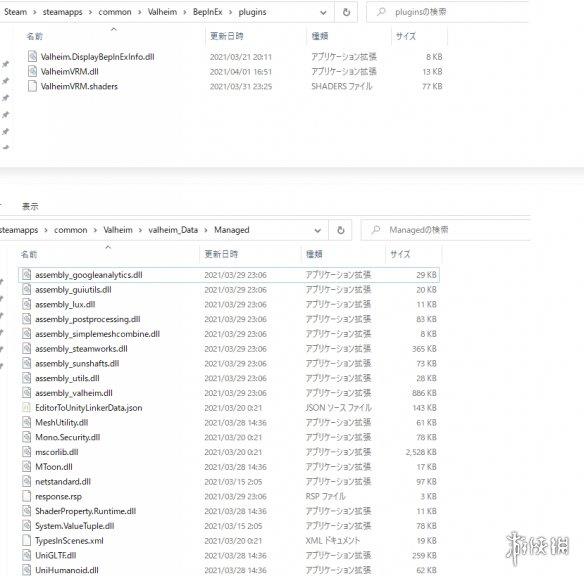584x576 pixels.
Task: Click assembly_valheim.dll file icon
Action: tap(26, 393)
